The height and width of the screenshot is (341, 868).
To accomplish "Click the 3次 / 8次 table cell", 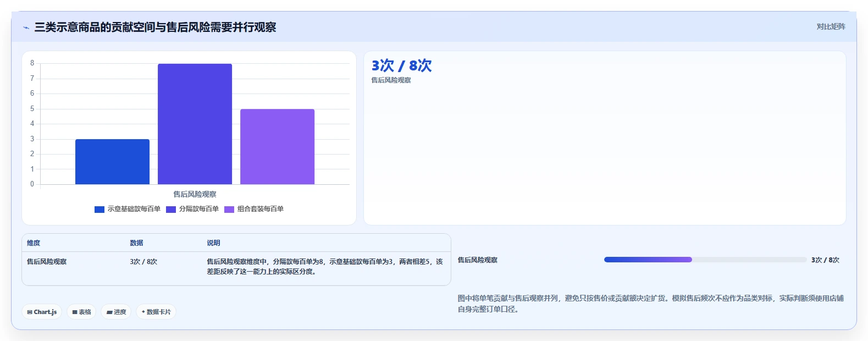I will [x=143, y=262].
